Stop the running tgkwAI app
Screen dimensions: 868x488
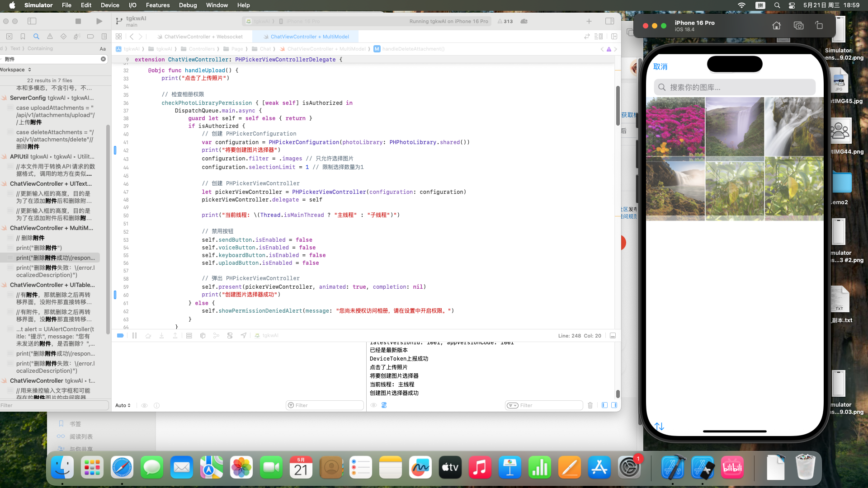78,21
